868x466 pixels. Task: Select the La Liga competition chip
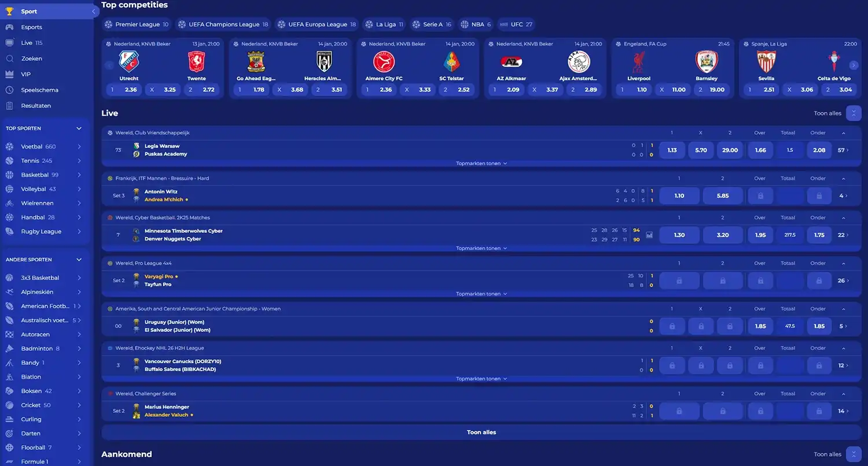tap(384, 24)
